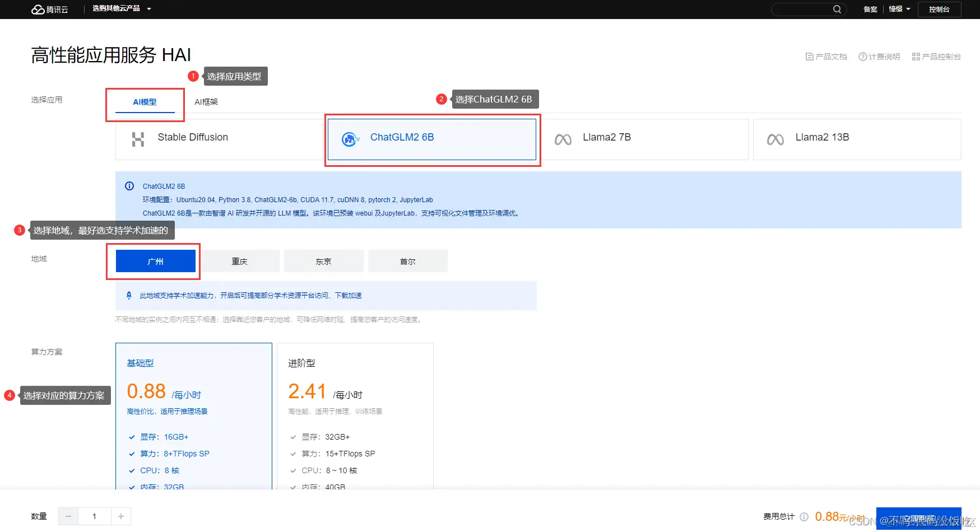Viewport: 980px width, 532px height.
Task: Select the 广州 region
Action: [156, 261]
